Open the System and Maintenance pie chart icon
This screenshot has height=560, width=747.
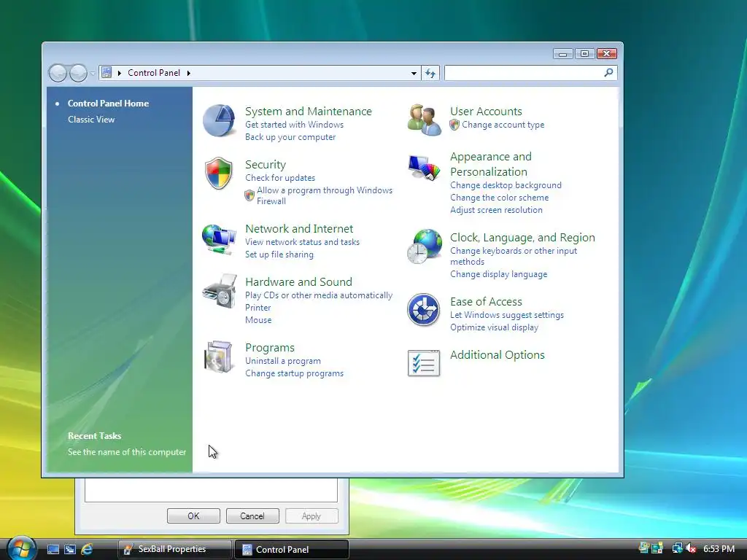tap(219, 120)
